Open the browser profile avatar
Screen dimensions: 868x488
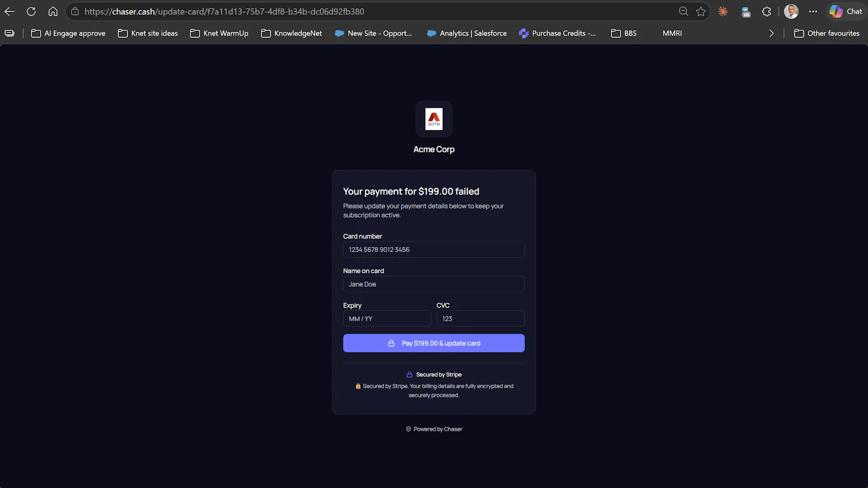(x=791, y=11)
